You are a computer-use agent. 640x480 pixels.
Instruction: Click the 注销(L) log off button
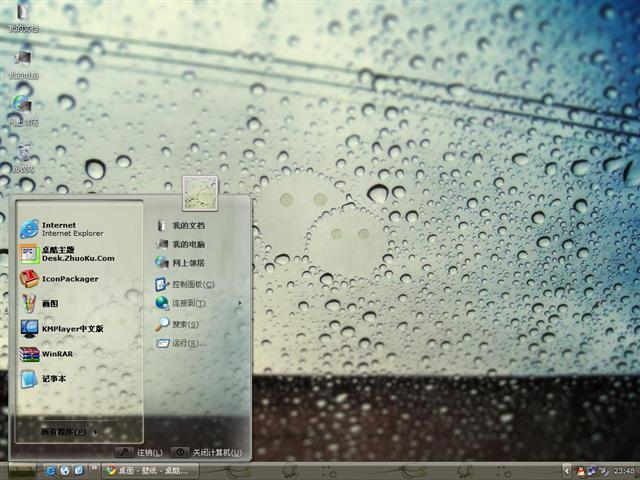[x=139, y=452]
